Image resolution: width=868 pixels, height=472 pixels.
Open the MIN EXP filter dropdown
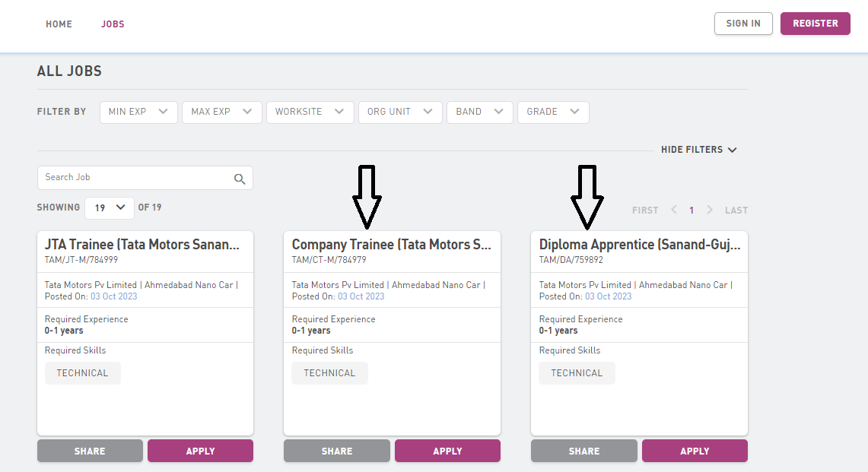(x=138, y=112)
